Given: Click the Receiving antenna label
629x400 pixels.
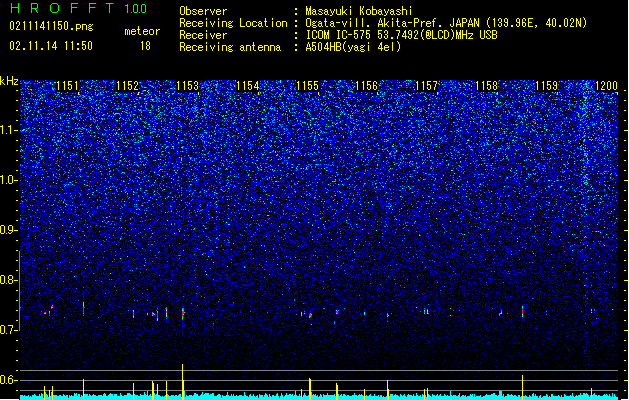Looking at the screenshot, I should [230, 47].
